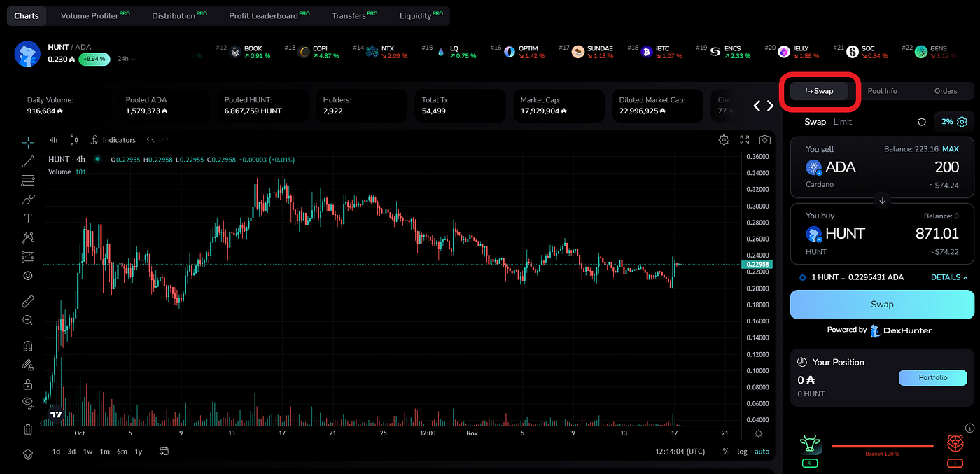Open chart settings gear icon
Viewport: 980px width, 474px height.
click(724, 140)
